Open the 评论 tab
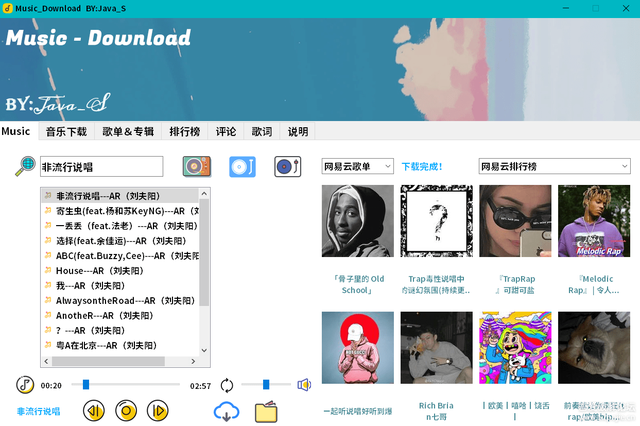The height and width of the screenshot is (426, 640). pyautogui.click(x=226, y=131)
